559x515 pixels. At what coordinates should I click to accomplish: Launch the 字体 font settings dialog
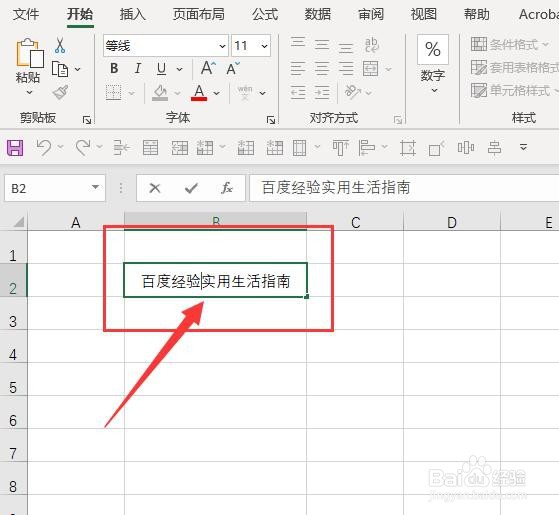coord(271,120)
